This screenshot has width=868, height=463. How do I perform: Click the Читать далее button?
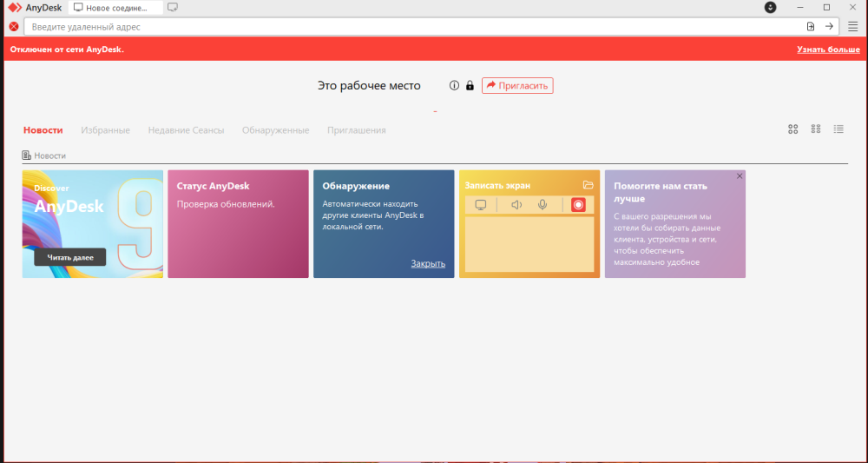click(x=69, y=257)
